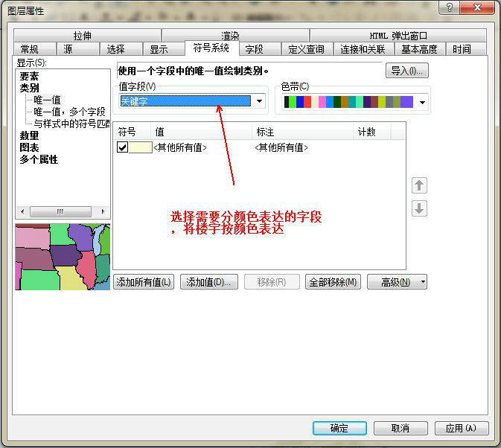Click the display list horizontal scrollbar thumb

click(60, 211)
